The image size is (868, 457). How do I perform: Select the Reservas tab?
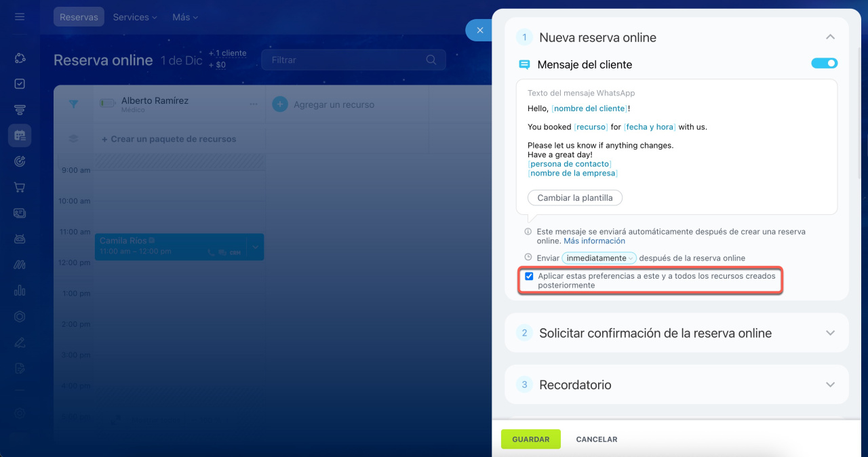click(79, 17)
